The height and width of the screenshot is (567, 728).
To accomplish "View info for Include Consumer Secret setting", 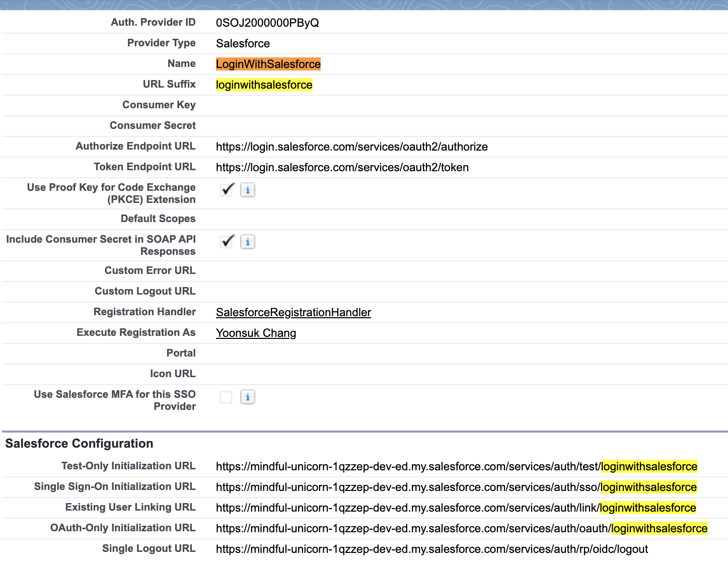I will click(x=247, y=242).
